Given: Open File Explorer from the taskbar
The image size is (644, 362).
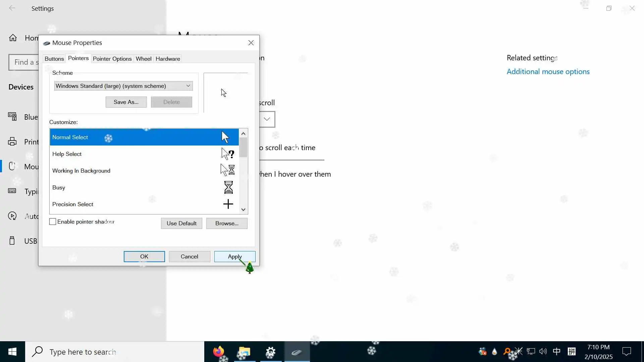Looking at the screenshot, I should point(245,352).
